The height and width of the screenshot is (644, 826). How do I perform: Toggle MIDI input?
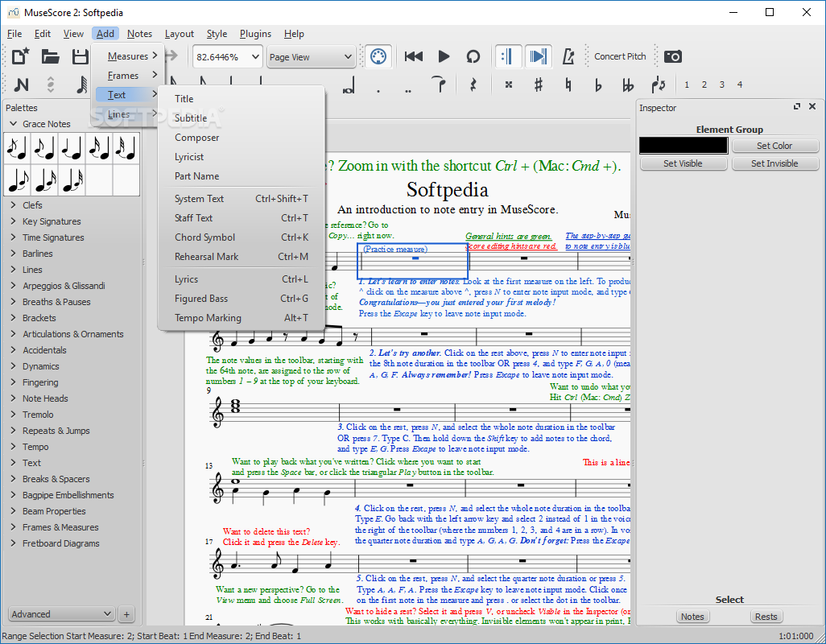(x=378, y=56)
